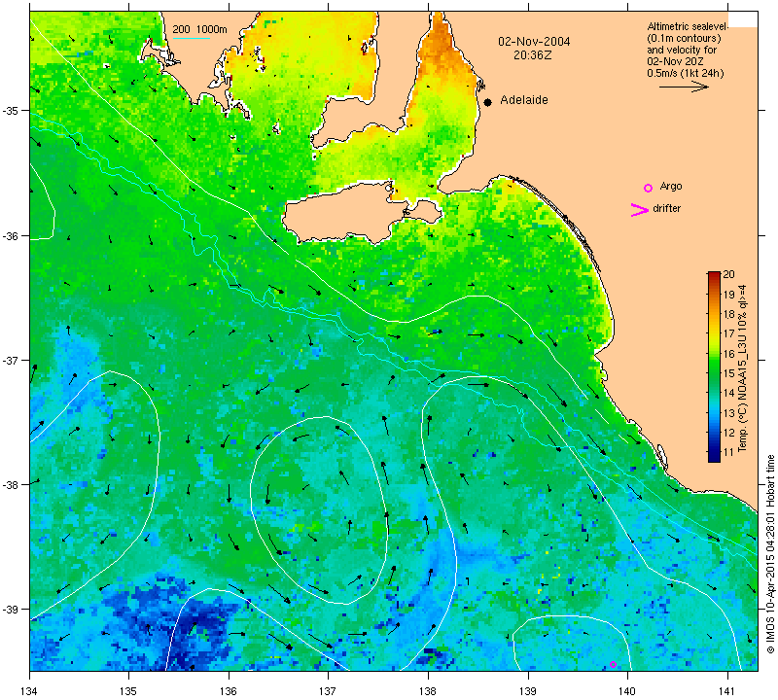Click the 'drifter' legend label
This screenshot has width=778, height=700.
(666, 208)
